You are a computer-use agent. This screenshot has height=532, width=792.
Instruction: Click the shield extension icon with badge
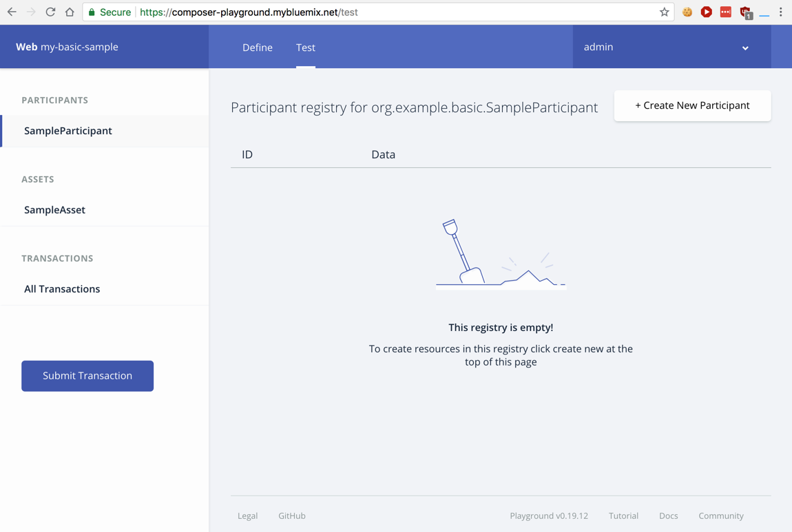[x=745, y=12]
